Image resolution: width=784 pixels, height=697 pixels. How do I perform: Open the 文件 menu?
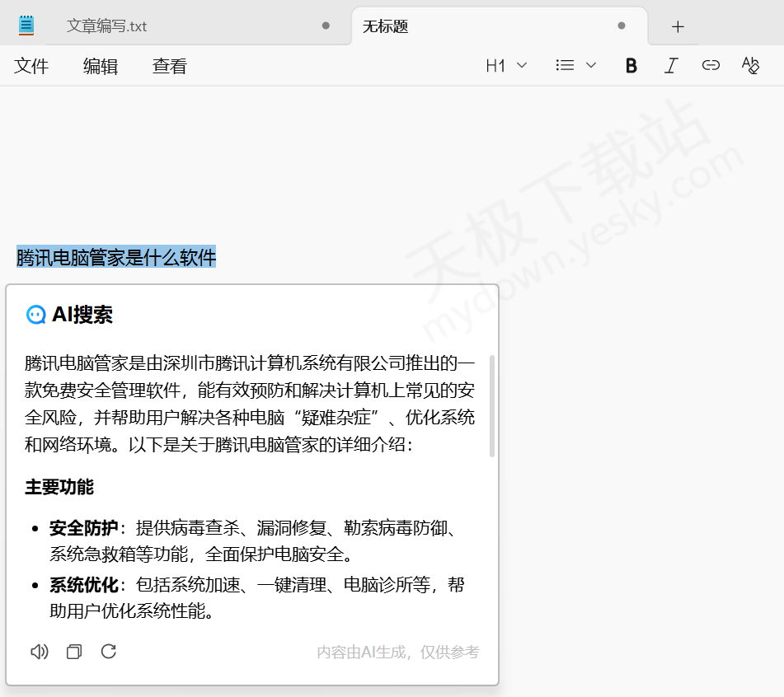pyautogui.click(x=31, y=67)
